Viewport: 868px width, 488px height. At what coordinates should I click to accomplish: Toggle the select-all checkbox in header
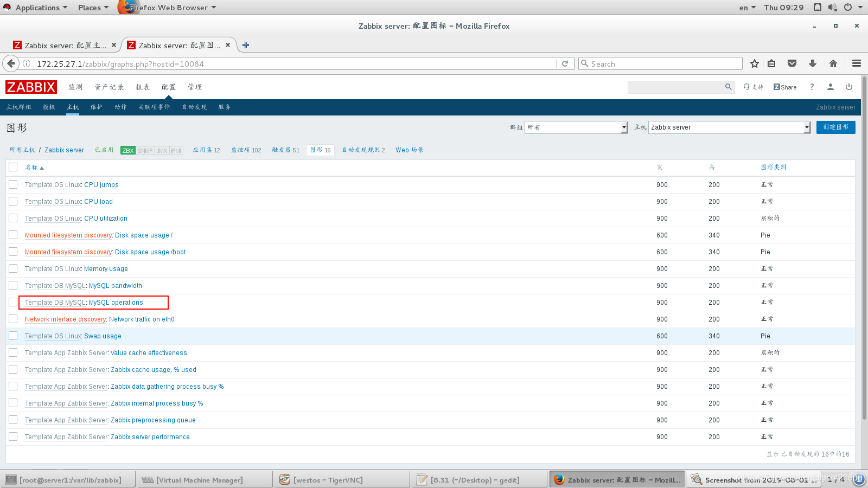(13, 167)
